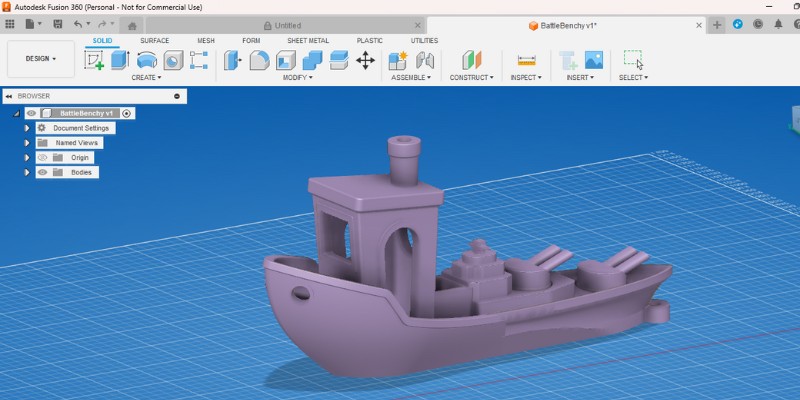This screenshot has height=400, width=800.
Task: Open the Notifications bell
Action: [778, 24]
